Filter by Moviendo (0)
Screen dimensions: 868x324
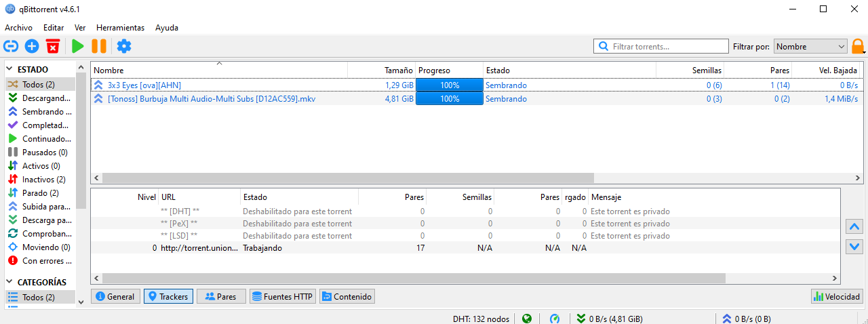[x=41, y=247]
